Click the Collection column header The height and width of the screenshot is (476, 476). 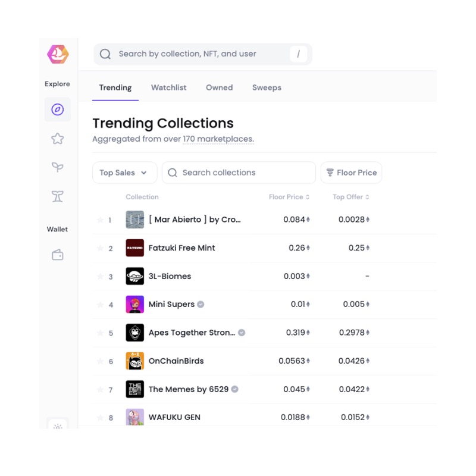[x=142, y=197]
